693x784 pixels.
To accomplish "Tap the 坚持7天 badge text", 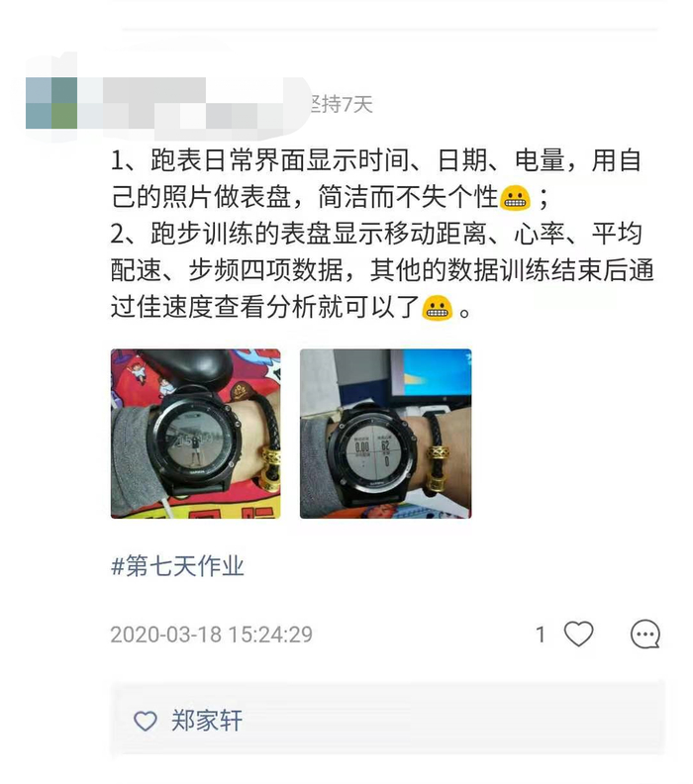I will (x=342, y=104).
